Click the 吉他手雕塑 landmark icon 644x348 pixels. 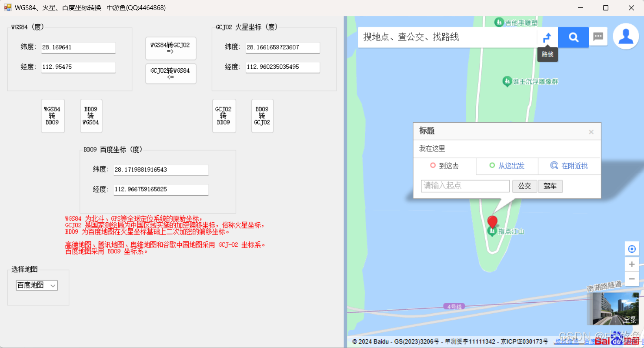(499, 22)
